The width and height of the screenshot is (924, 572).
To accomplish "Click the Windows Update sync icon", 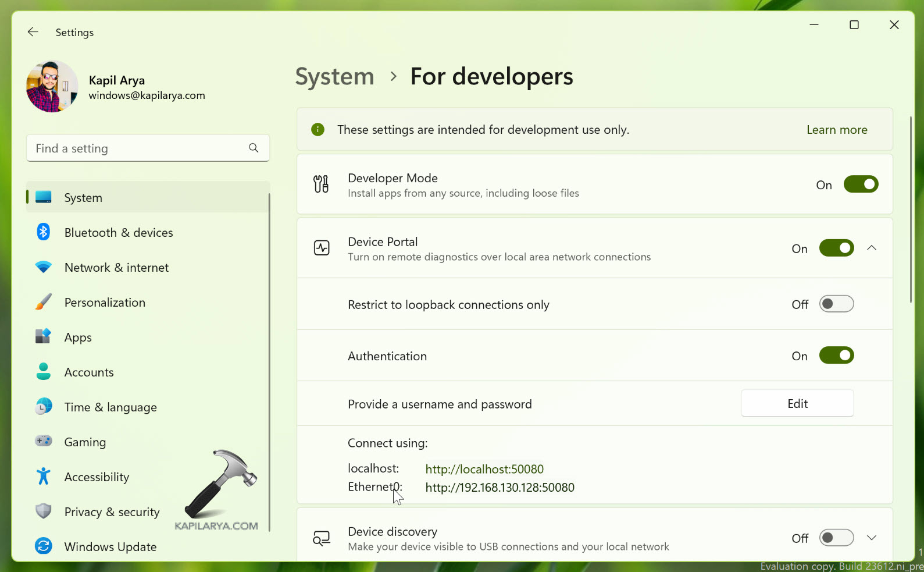I will pos(44,546).
